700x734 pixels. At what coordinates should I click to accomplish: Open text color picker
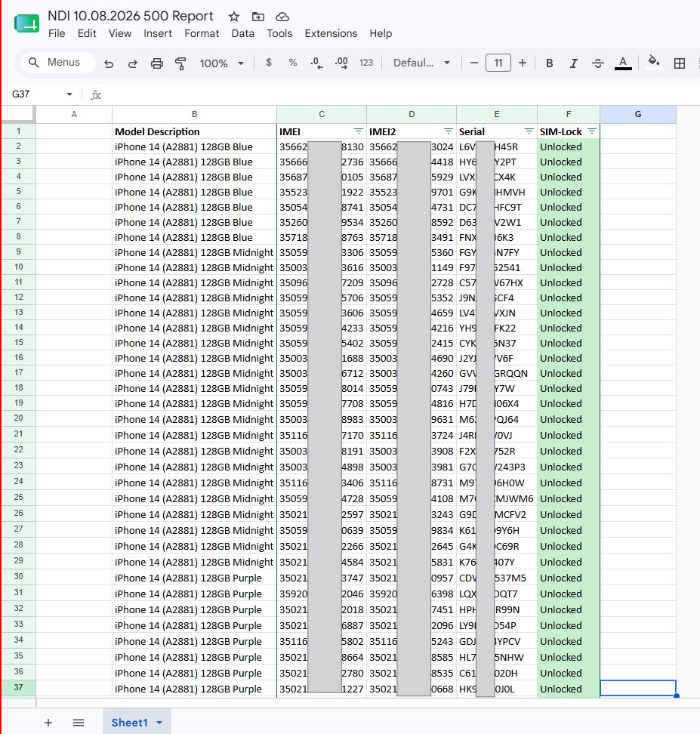(623, 63)
